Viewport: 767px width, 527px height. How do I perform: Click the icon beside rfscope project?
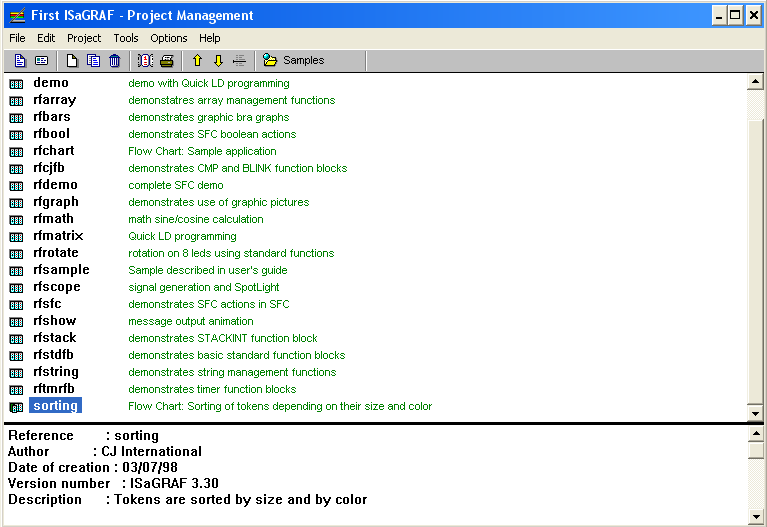click(x=16, y=288)
